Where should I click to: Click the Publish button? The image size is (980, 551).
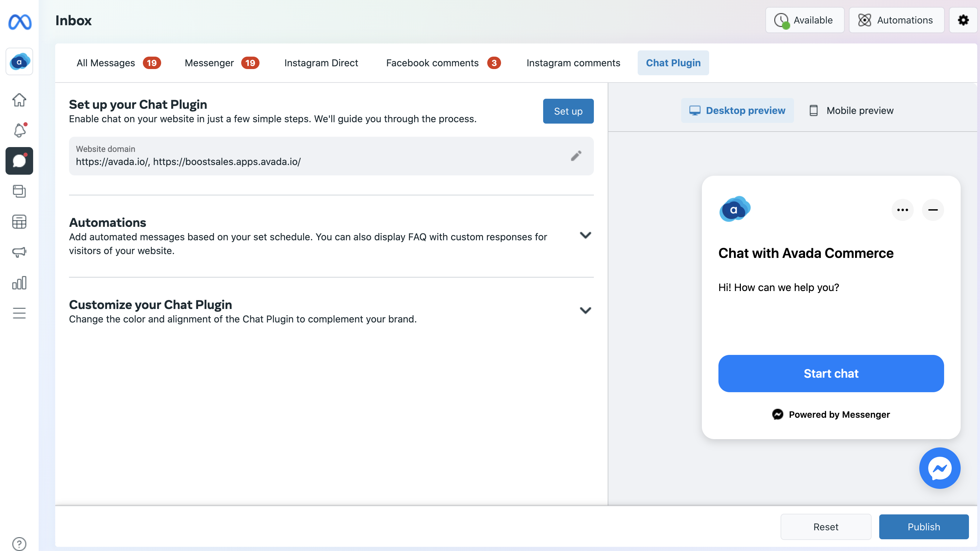[x=923, y=526]
